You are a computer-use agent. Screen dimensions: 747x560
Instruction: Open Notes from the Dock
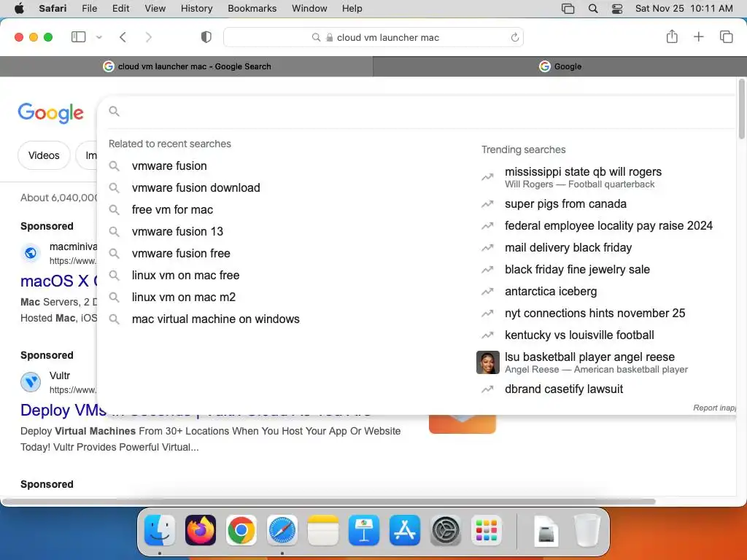coord(323,530)
